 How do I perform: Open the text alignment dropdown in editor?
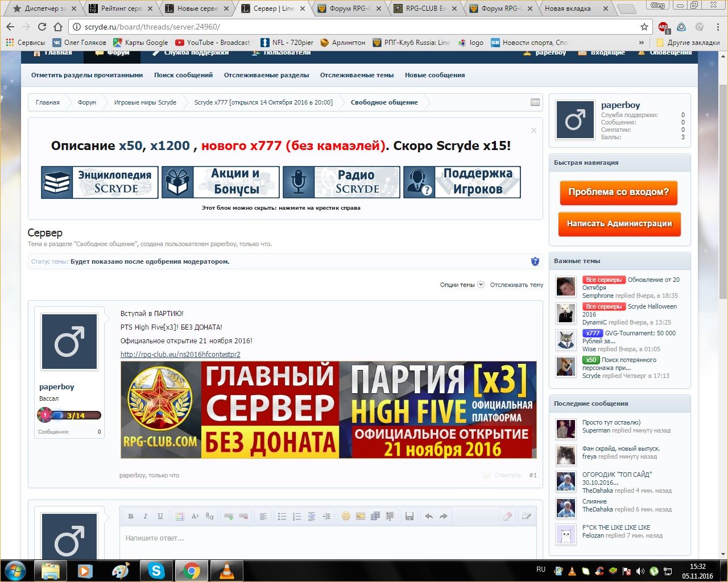tap(263, 516)
